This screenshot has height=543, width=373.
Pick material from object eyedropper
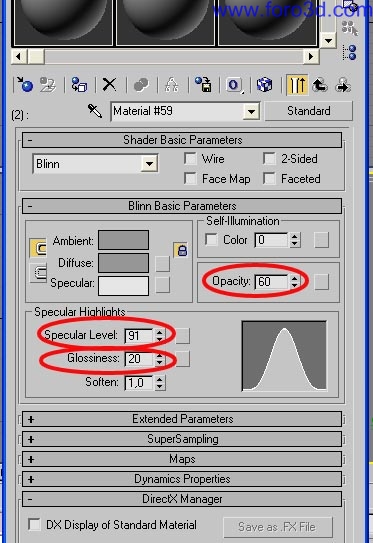[x=95, y=111]
